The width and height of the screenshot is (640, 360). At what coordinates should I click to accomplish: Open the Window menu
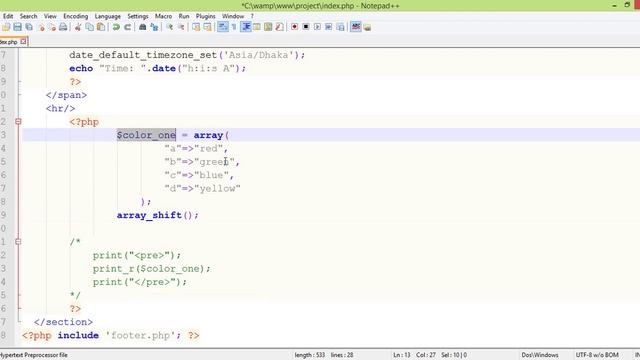233,16
